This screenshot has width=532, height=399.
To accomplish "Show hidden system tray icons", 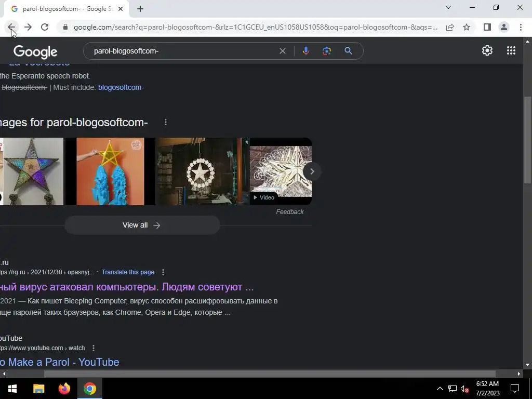I will point(440,389).
